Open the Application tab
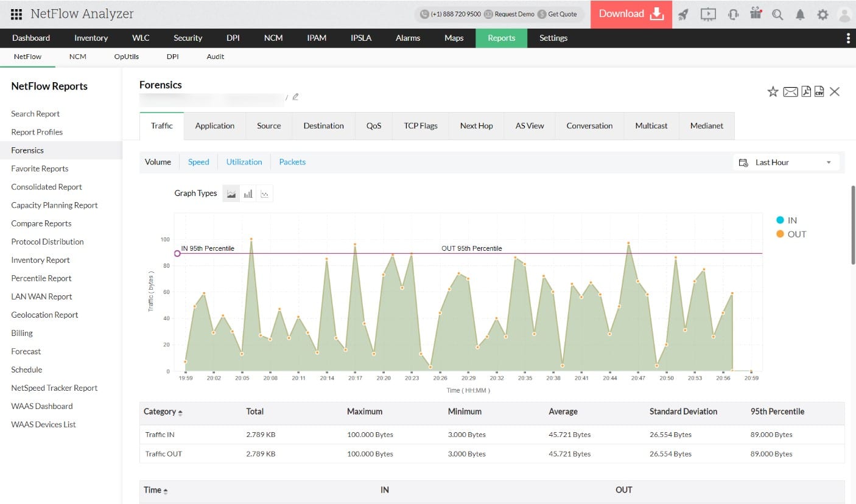 click(x=215, y=126)
